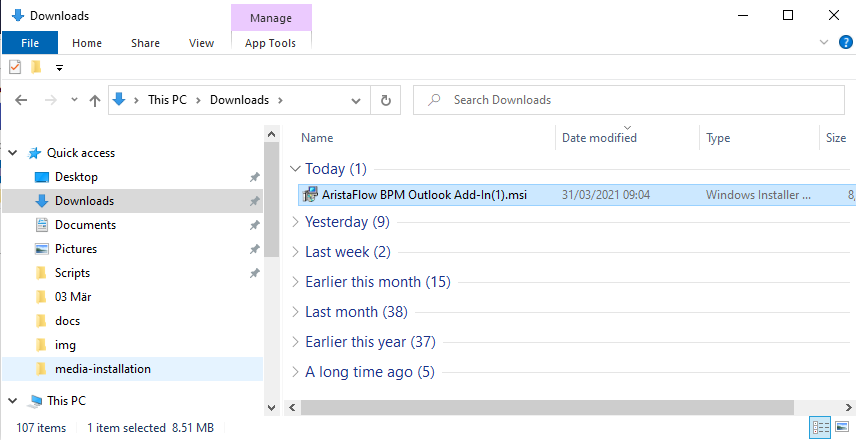Viewport: 857px width, 440px height.
Task: Expand the Last month (38) group
Action: coord(295,312)
